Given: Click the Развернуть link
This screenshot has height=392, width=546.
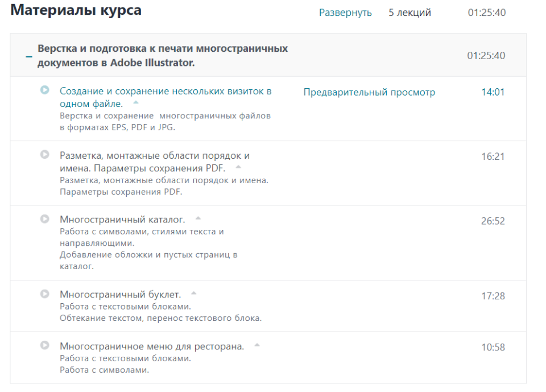Looking at the screenshot, I should tap(345, 13).
